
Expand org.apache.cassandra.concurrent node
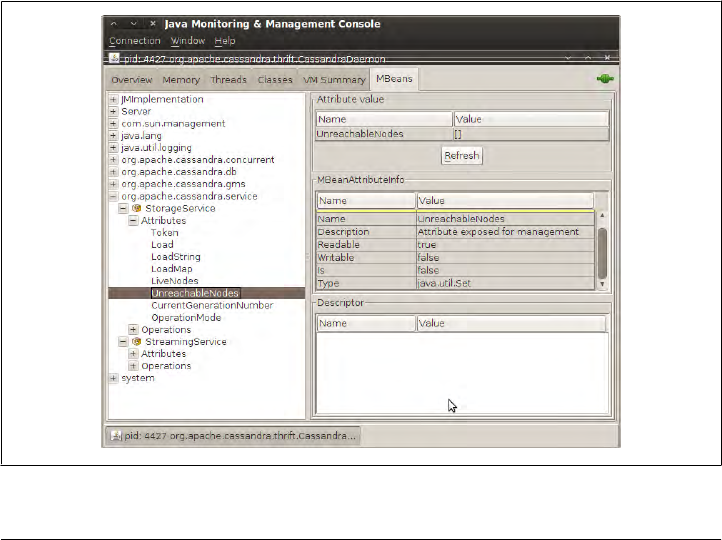click(113, 160)
